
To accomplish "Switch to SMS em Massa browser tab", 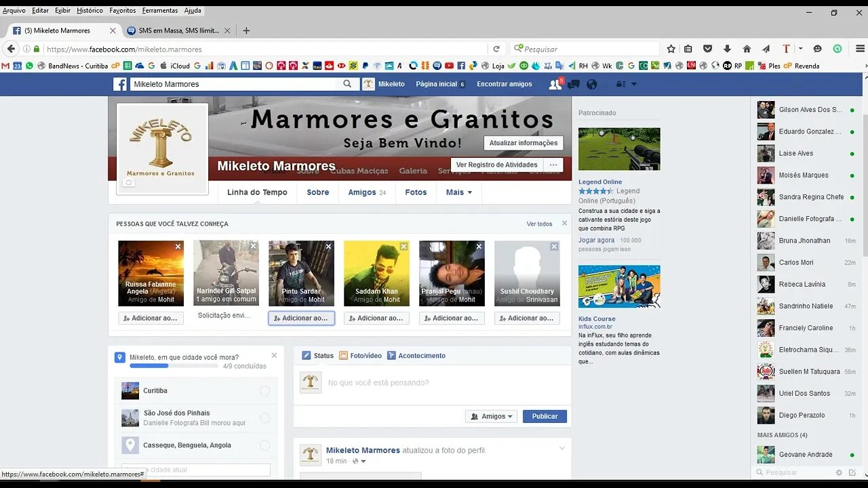I will click(178, 30).
